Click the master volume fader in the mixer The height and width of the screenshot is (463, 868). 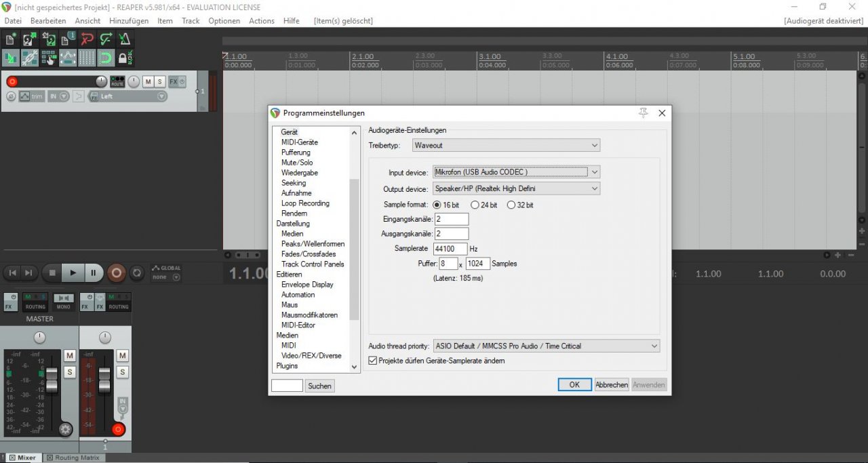click(x=52, y=380)
